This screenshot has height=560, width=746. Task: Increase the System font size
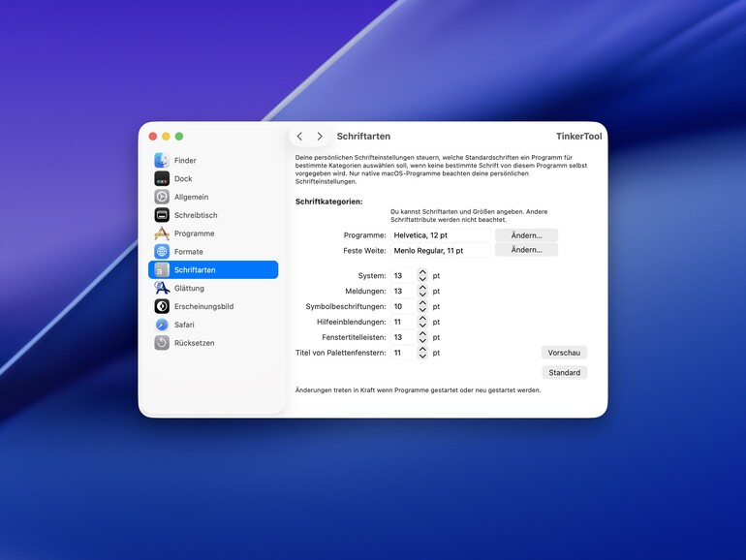pyautogui.click(x=422, y=272)
